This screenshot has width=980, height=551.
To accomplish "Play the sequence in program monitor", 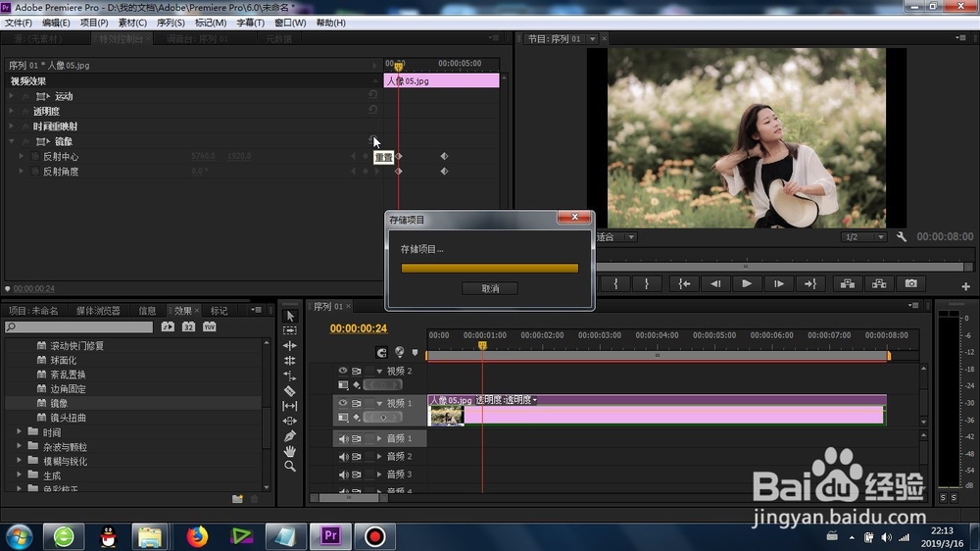I will (x=747, y=283).
